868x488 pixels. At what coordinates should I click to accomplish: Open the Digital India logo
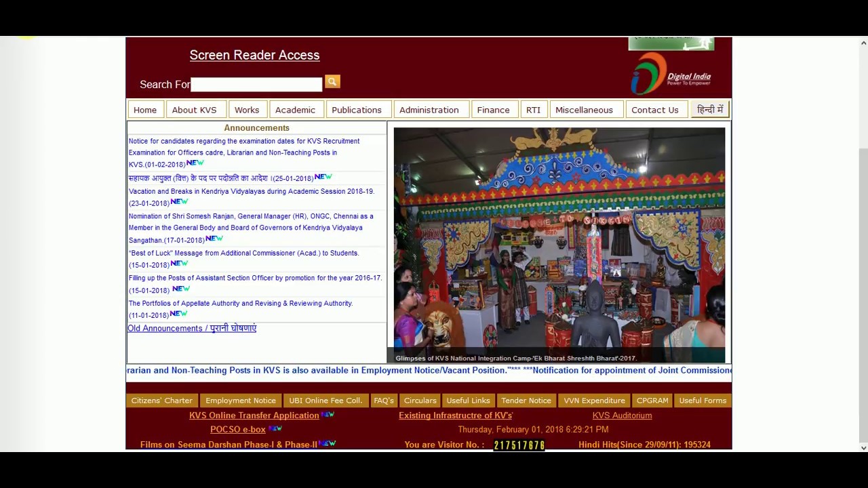coord(671,73)
